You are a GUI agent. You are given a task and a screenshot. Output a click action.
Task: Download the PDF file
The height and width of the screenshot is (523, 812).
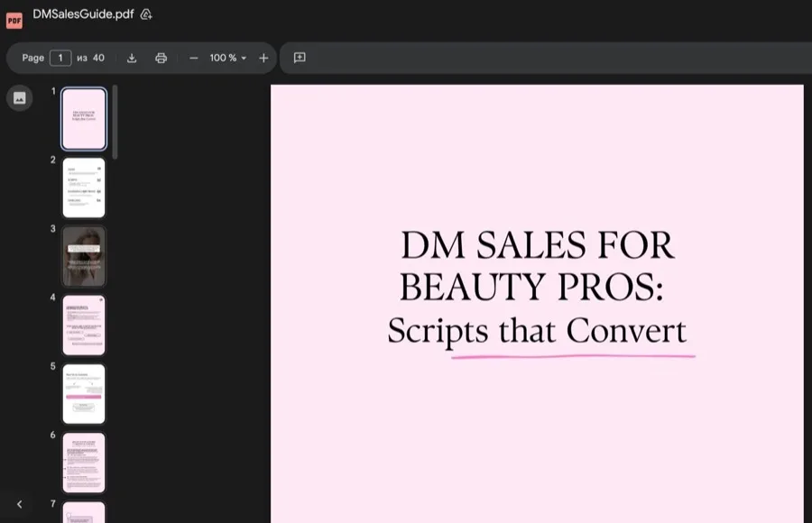[x=132, y=58]
